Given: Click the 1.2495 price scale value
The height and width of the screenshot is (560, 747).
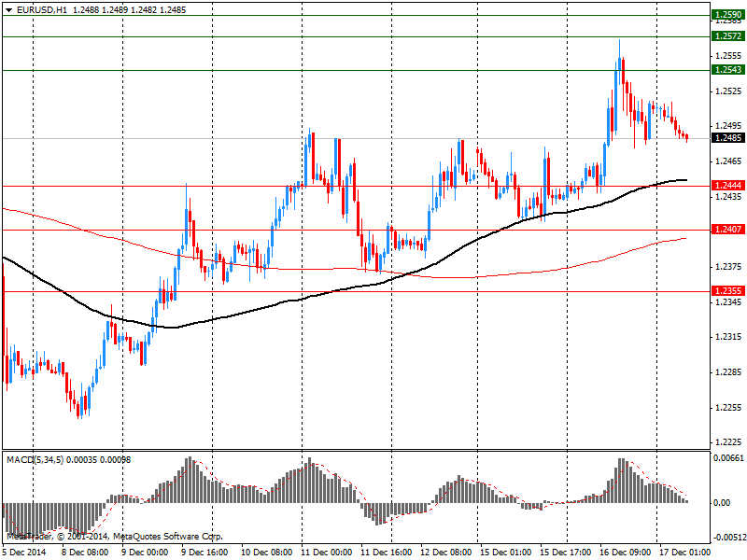Looking at the screenshot, I should tap(729, 126).
